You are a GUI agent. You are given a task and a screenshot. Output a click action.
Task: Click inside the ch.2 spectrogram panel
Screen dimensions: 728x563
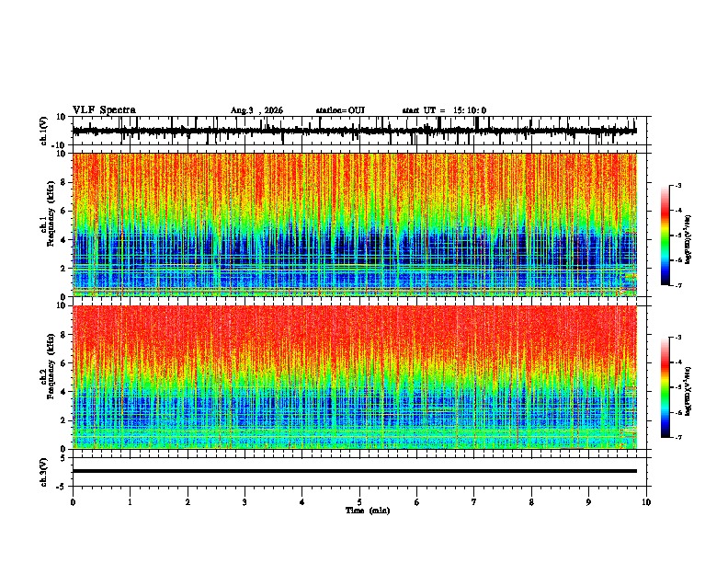click(x=354, y=377)
